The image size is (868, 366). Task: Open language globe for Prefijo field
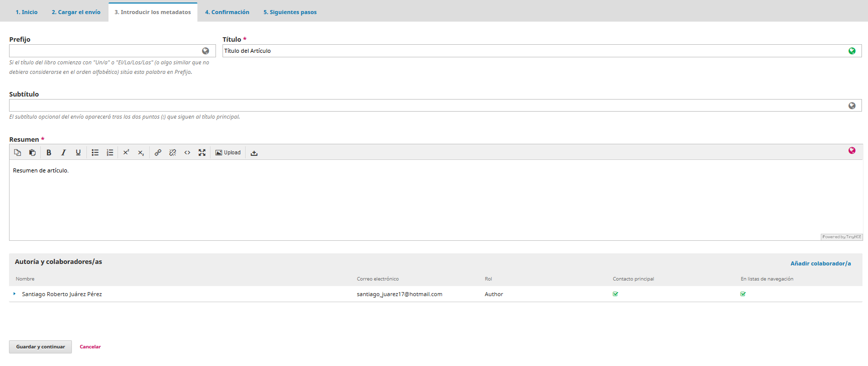click(x=205, y=51)
